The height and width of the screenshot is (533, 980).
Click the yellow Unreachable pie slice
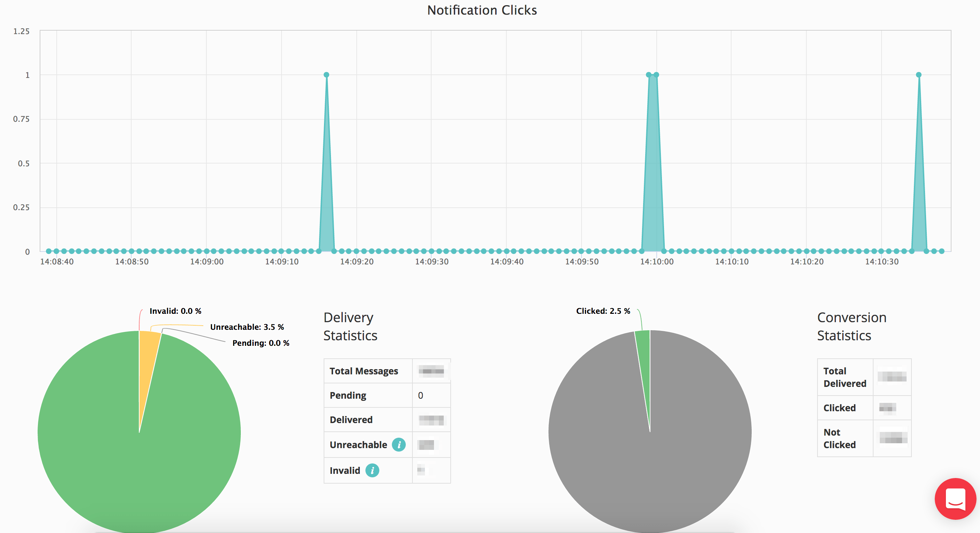[148, 365]
